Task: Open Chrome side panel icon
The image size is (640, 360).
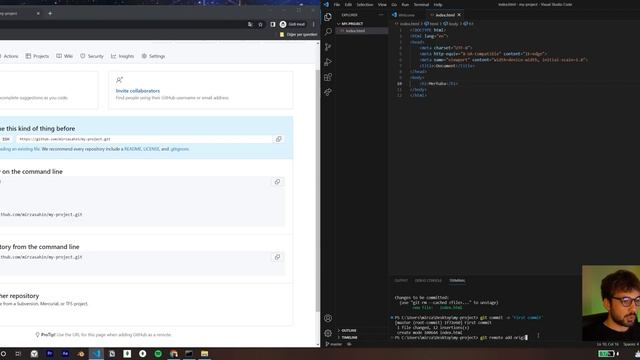Action: tap(273, 24)
